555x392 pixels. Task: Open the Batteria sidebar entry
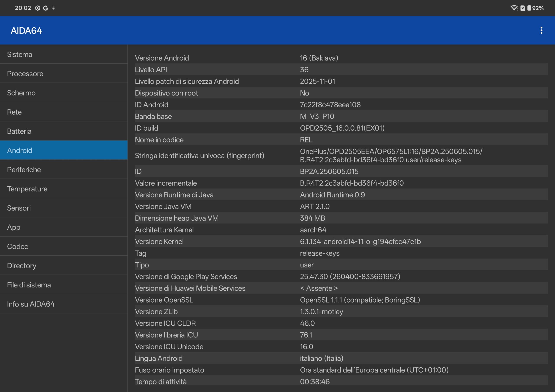(64, 131)
